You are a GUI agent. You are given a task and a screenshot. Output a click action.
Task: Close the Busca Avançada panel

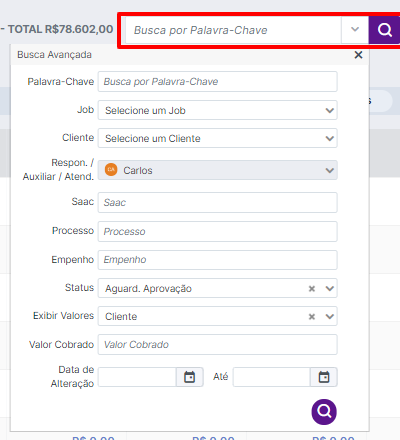coord(358,55)
